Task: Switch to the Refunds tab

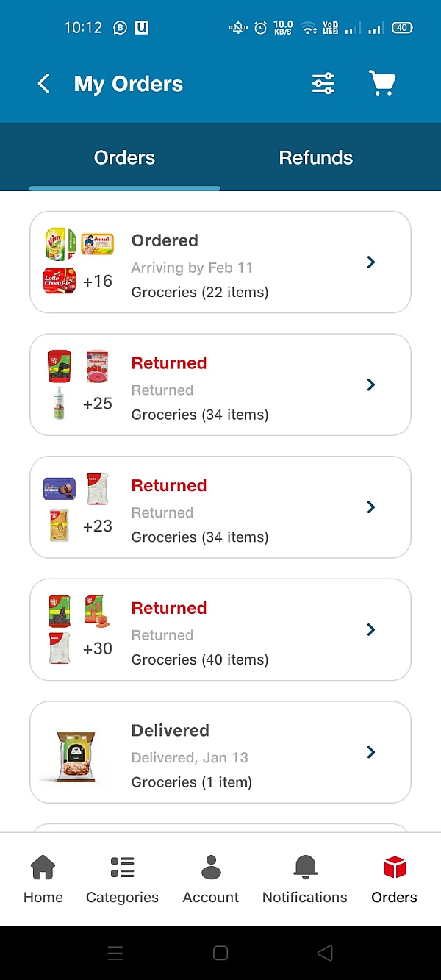Action: tap(316, 157)
